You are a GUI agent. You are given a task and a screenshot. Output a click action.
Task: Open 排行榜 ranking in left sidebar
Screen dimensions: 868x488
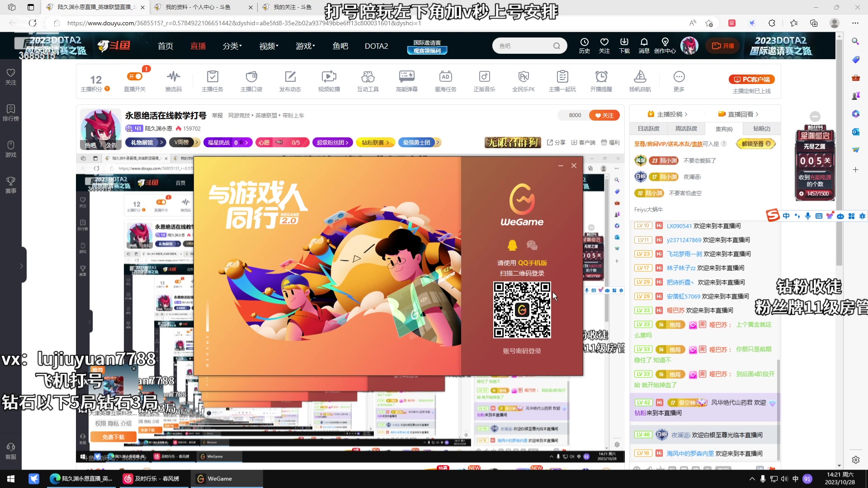[x=11, y=113]
